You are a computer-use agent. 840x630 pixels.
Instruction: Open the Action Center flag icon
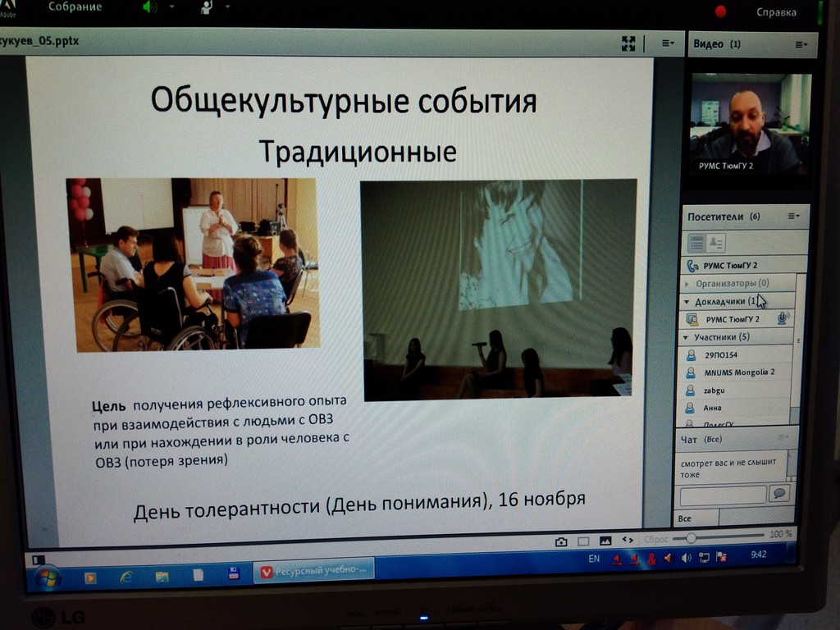pos(721,557)
